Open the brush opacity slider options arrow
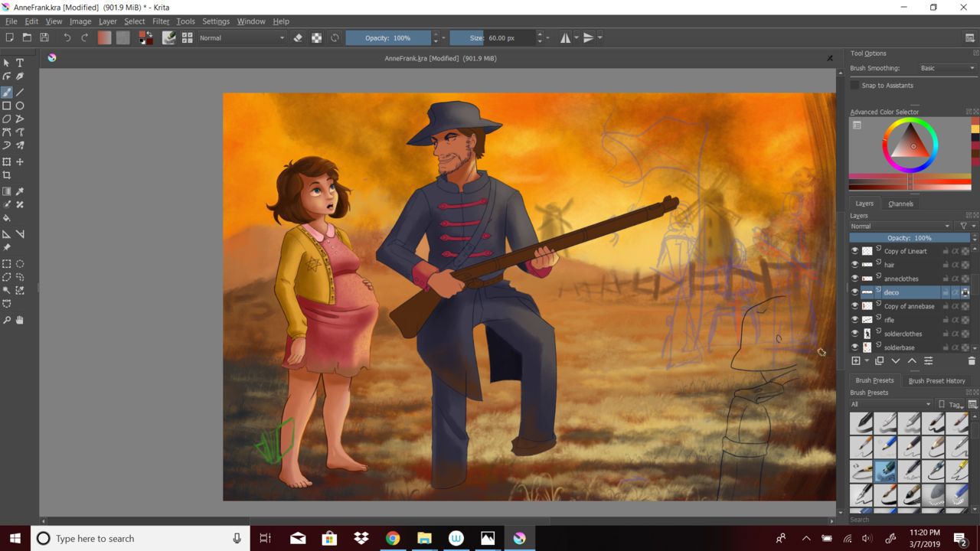This screenshot has height=551, width=980. pos(443,37)
